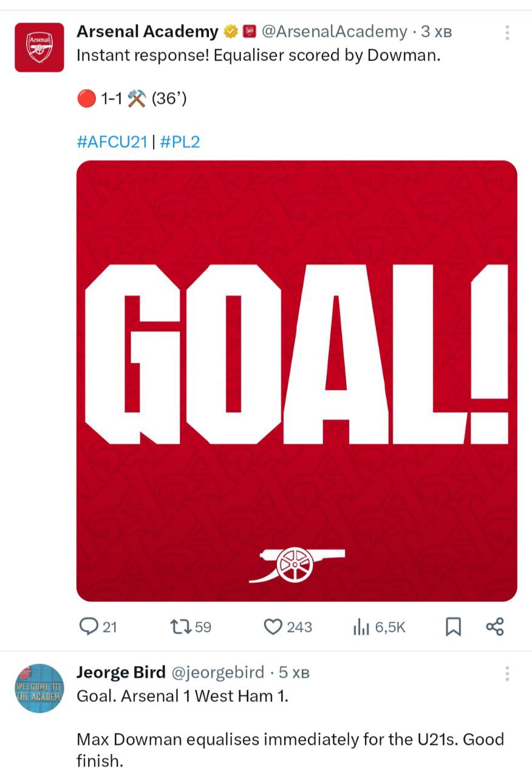Image resolution: width=532 pixels, height=778 pixels.
Task: Click the @jeorgebird handle
Action: coord(218,672)
